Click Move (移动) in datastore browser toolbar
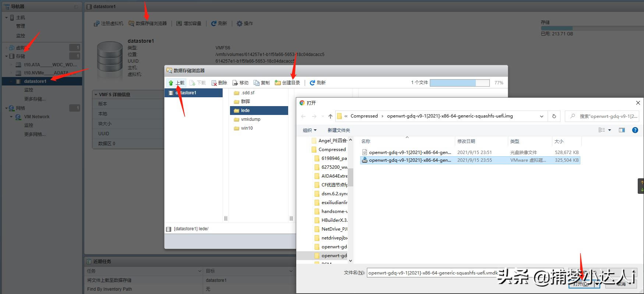The image size is (644, 294). point(240,83)
